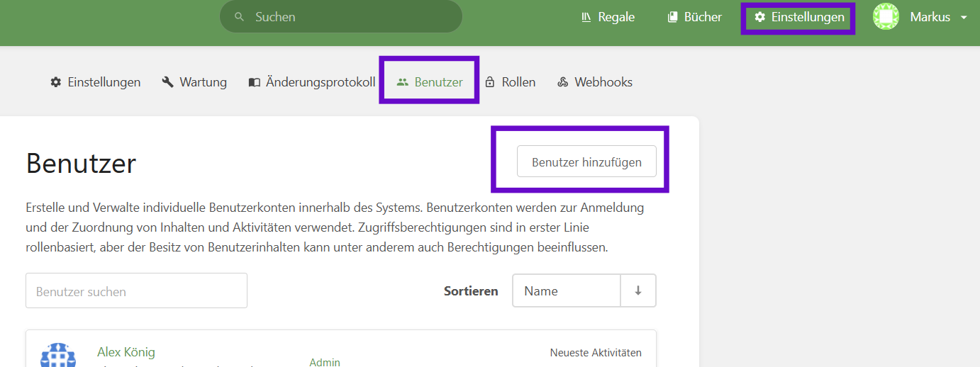Viewport: 980px width, 367px height.
Task: Open Alex König user profile
Action: [126, 352]
